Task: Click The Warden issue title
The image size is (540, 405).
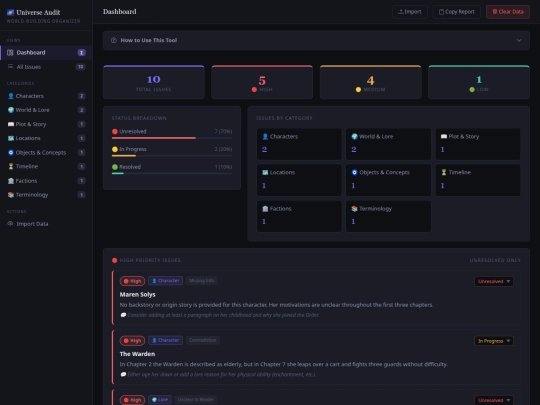Action: 137,354
